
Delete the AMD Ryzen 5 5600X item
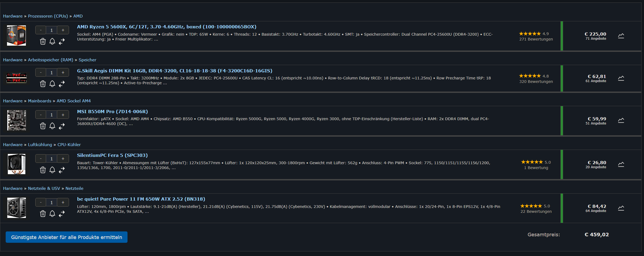[43, 41]
